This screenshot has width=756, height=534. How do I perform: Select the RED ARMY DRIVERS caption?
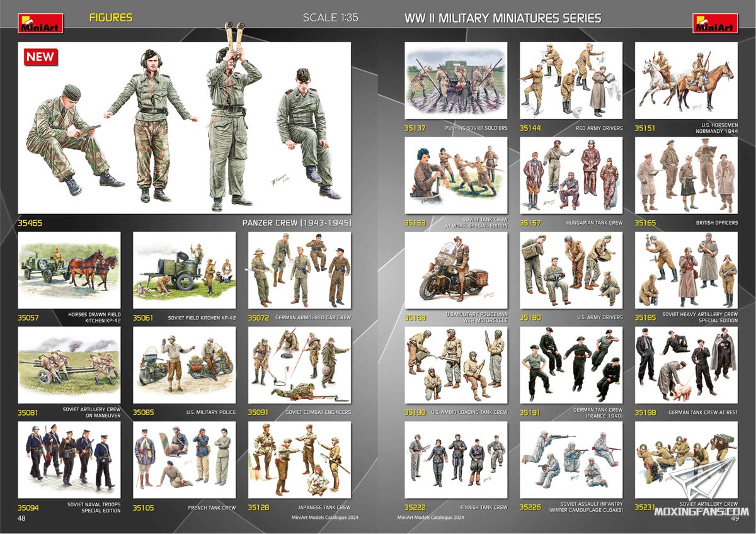599,128
